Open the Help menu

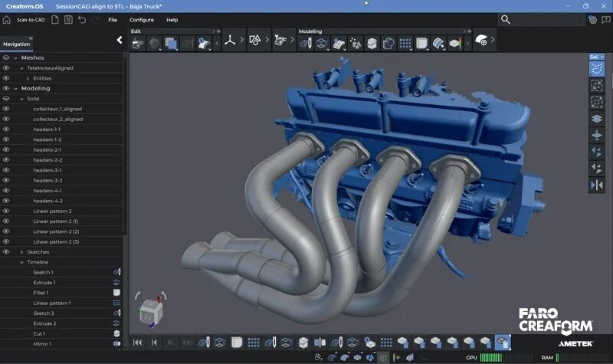click(x=172, y=20)
